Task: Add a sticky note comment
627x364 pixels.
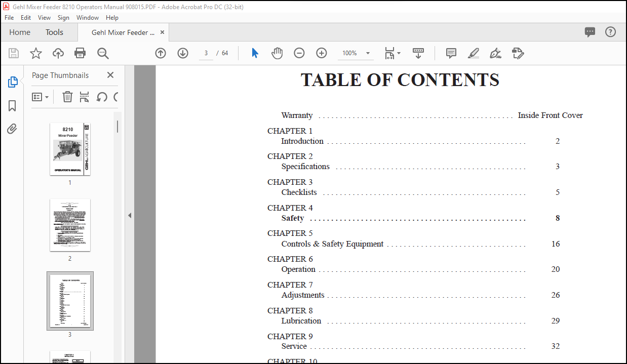Action: [x=451, y=53]
